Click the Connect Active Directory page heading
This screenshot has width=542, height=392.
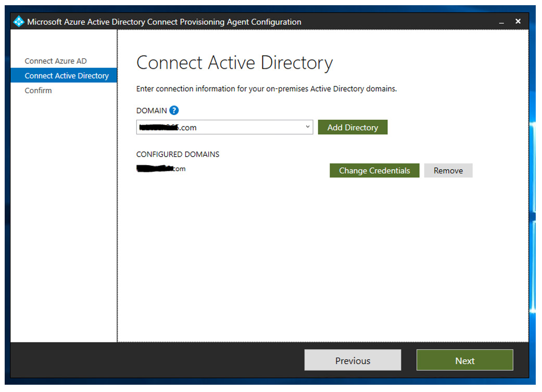[235, 63]
